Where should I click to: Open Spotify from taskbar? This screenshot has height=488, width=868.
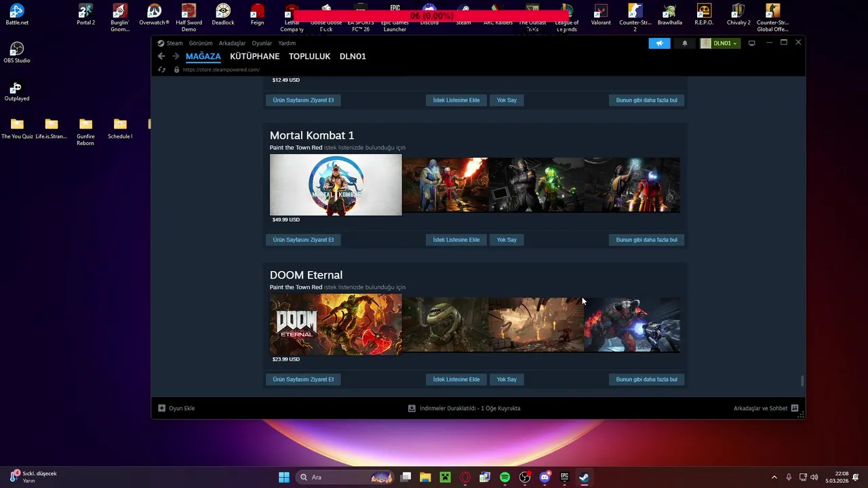point(505,477)
